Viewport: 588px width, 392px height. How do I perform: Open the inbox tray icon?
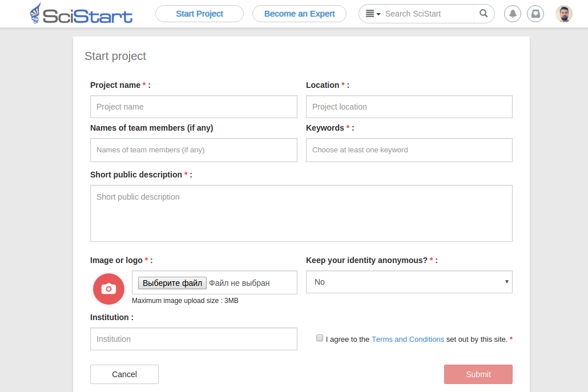pos(535,14)
